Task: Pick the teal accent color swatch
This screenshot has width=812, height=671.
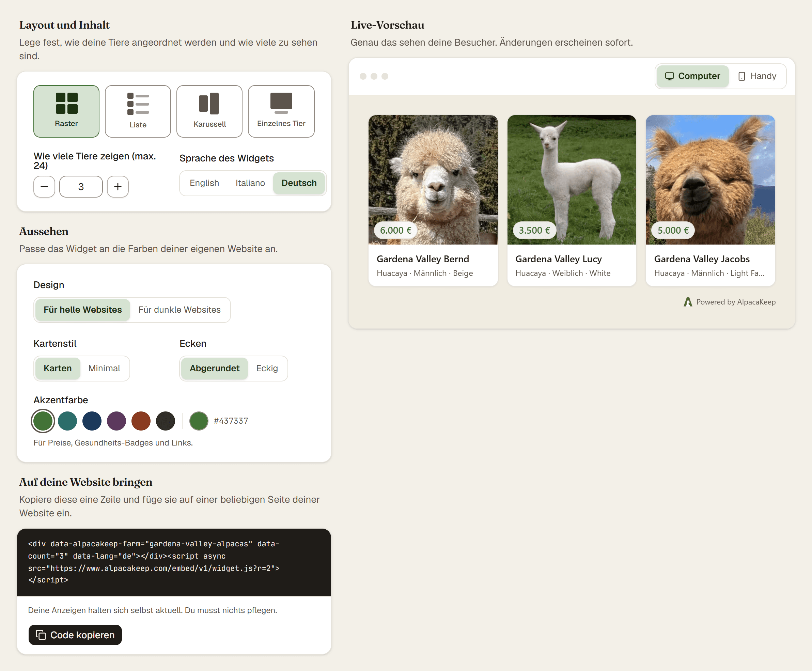Action: click(x=67, y=421)
